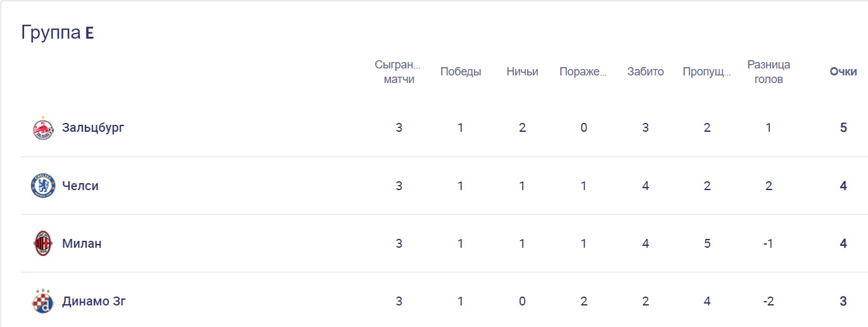This screenshot has height=327, width=868.
Task: Click Dinamo Zagreb's points value 3
Action: tap(843, 301)
